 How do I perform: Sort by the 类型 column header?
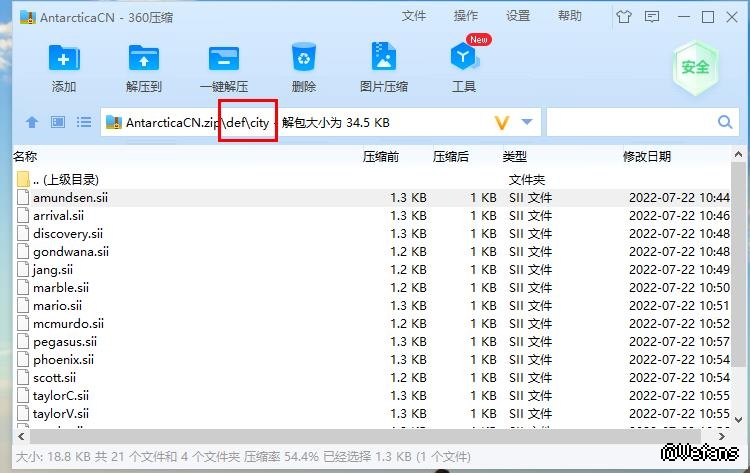coord(515,156)
